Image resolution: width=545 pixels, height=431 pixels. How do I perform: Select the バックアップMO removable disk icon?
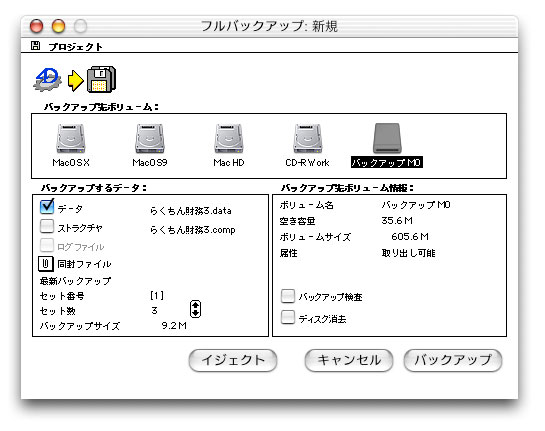click(x=387, y=138)
